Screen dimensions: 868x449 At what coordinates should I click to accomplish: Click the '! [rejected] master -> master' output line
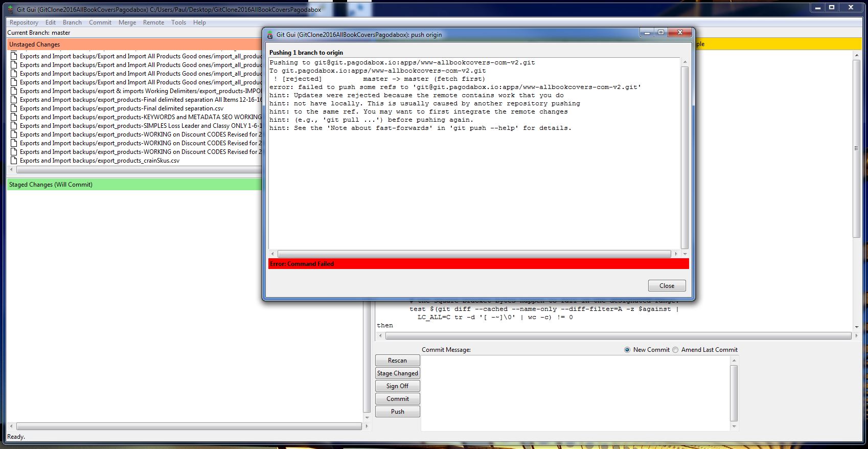pyautogui.click(x=379, y=79)
